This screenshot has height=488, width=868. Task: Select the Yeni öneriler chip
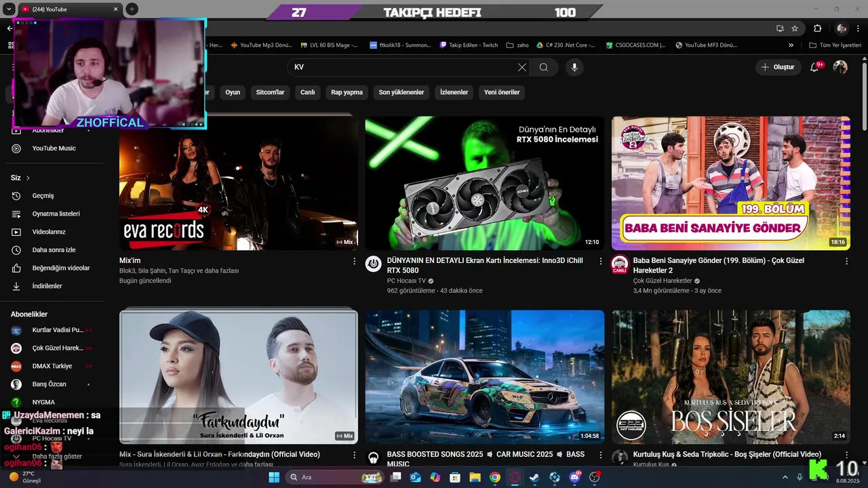(x=502, y=92)
